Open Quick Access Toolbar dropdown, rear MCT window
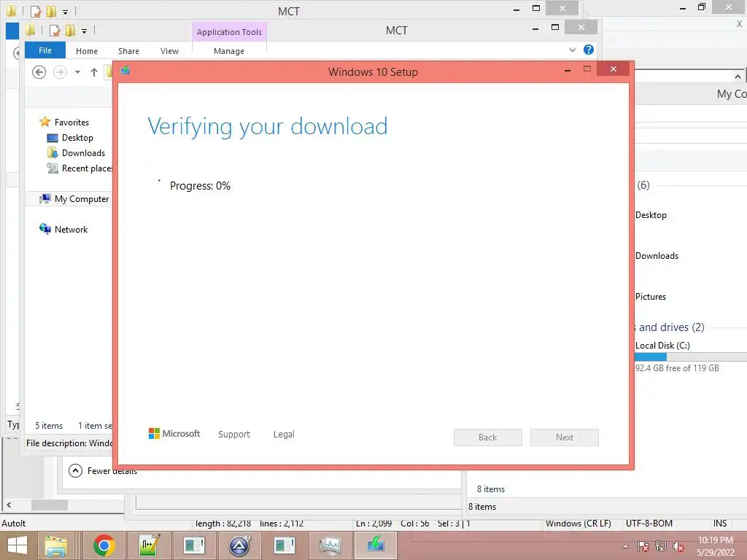 point(65,12)
